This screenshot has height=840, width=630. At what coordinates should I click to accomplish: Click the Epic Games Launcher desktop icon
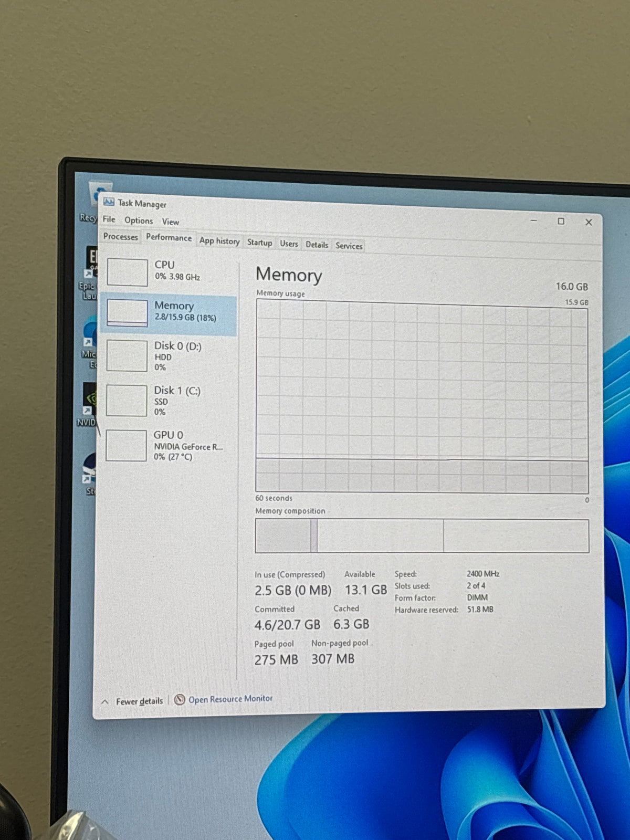[89, 274]
